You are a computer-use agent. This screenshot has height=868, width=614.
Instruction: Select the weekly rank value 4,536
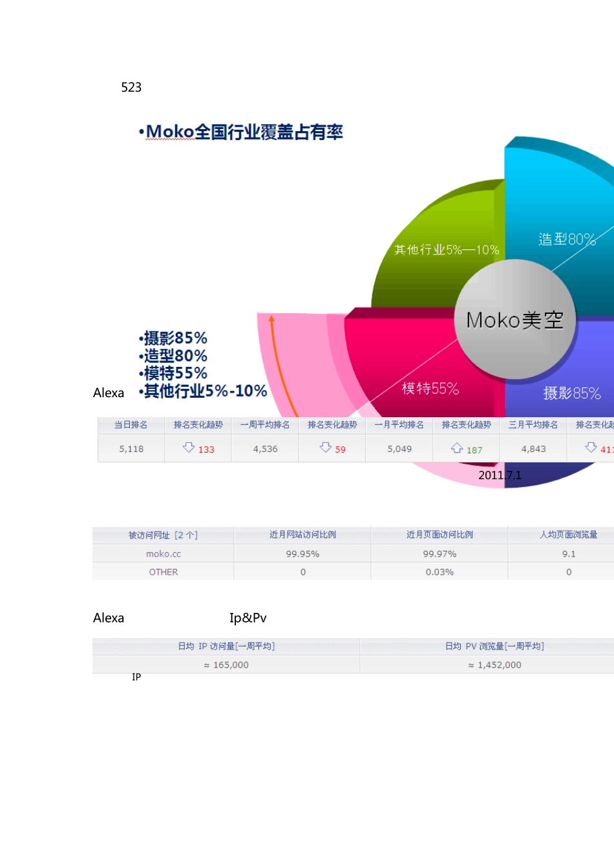pyautogui.click(x=265, y=449)
